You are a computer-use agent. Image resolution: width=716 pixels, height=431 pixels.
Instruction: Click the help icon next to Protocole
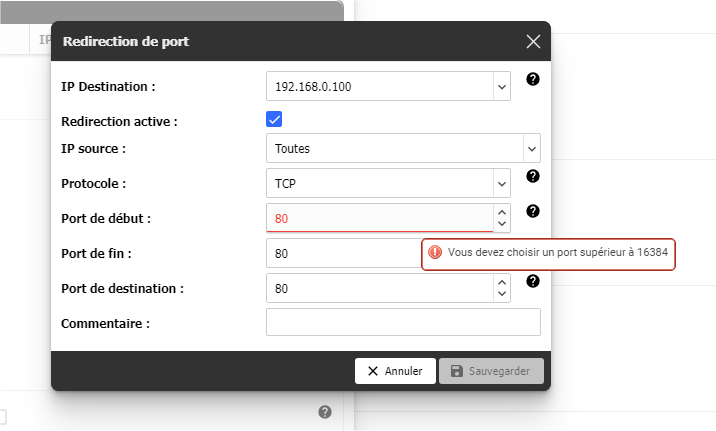click(x=533, y=176)
